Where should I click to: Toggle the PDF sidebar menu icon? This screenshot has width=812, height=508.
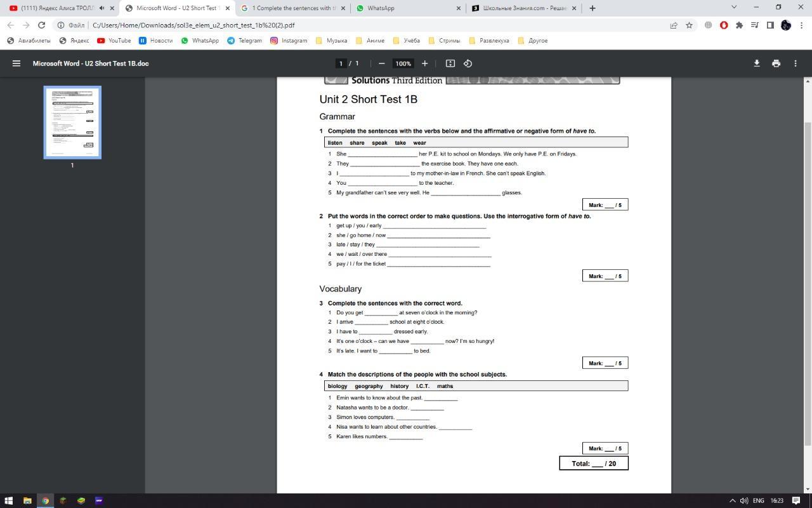[x=16, y=63]
